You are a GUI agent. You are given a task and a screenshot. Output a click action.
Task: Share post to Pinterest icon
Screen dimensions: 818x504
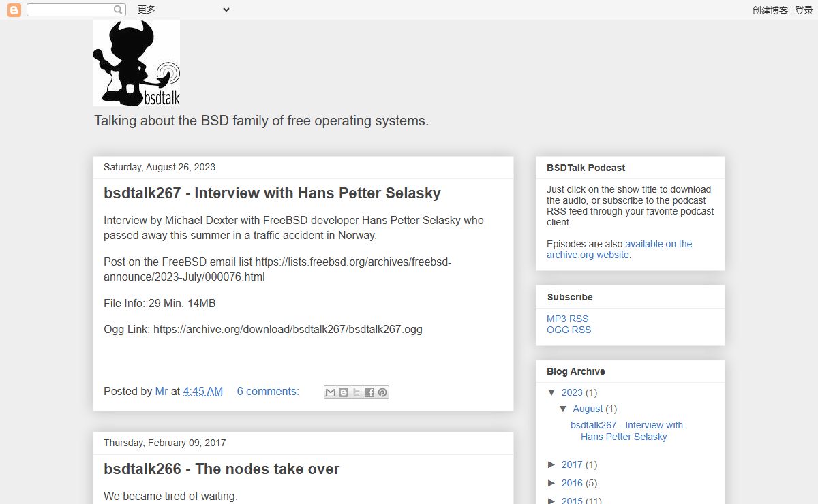pos(382,392)
